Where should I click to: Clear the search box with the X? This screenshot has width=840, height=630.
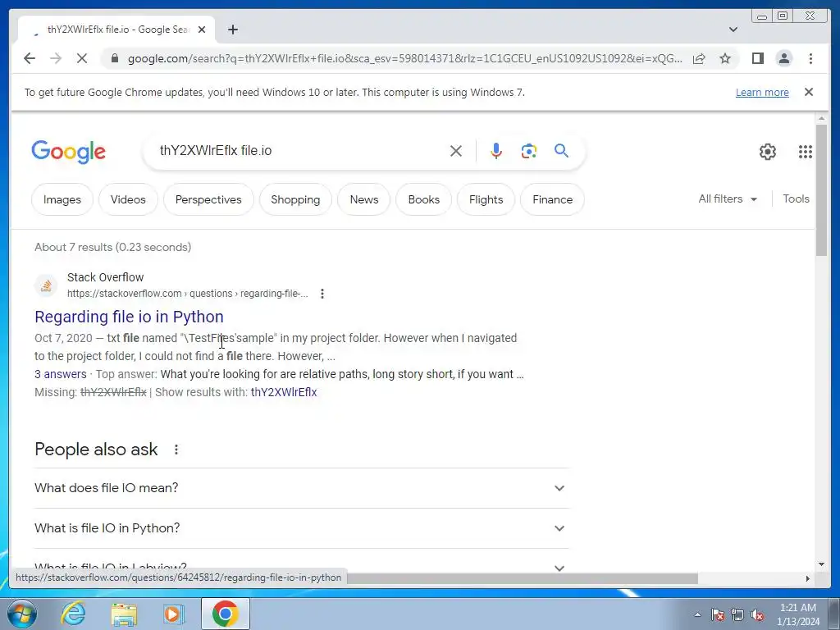pyautogui.click(x=456, y=151)
